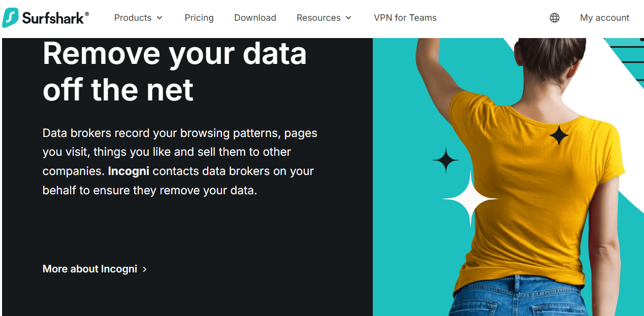Click the bold Incogni word in the paragraph
The image size is (644, 316).
(x=128, y=171)
